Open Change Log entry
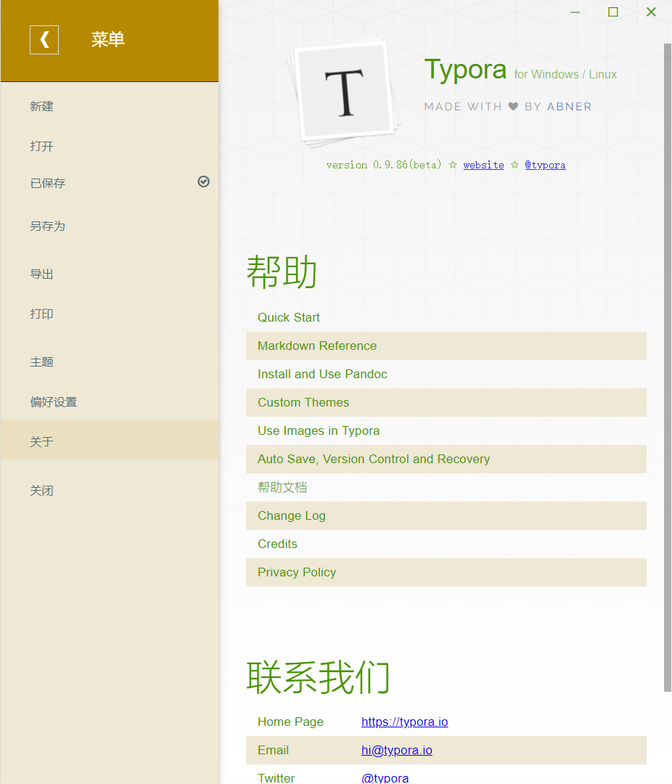 (x=446, y=515)
